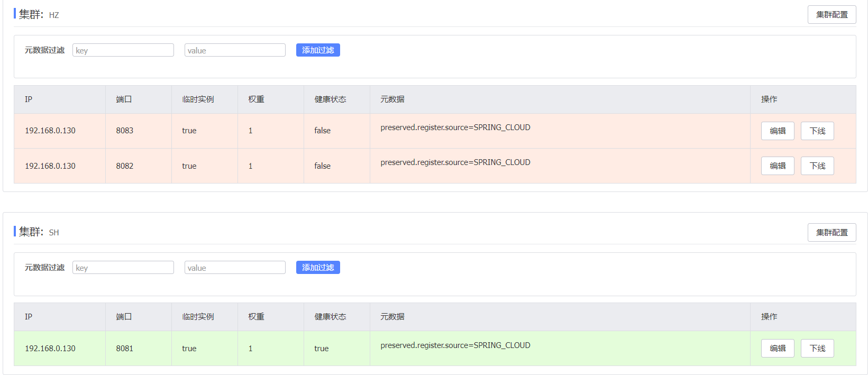The width and height of the screenshot is (868, 375).
Task: Click 下线 for port 8083 instance
Action: 817,131
